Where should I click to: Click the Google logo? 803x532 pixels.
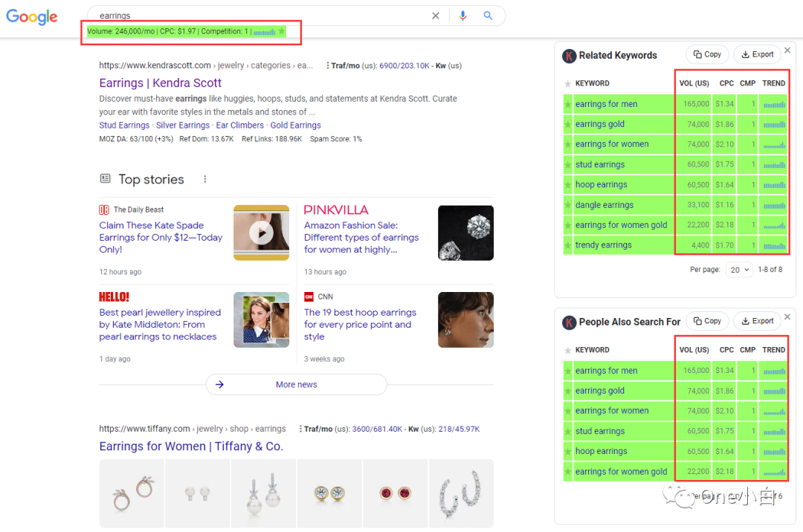coord(32,17)
